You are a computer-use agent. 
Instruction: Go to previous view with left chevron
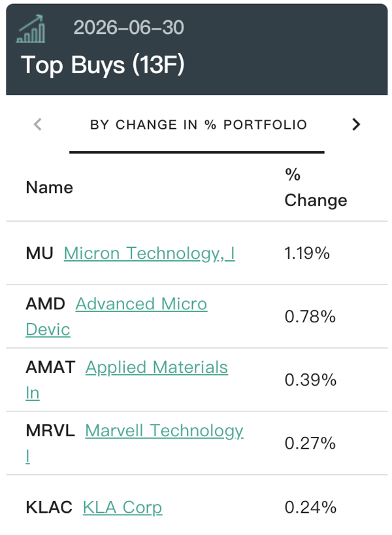click(38, 124)
